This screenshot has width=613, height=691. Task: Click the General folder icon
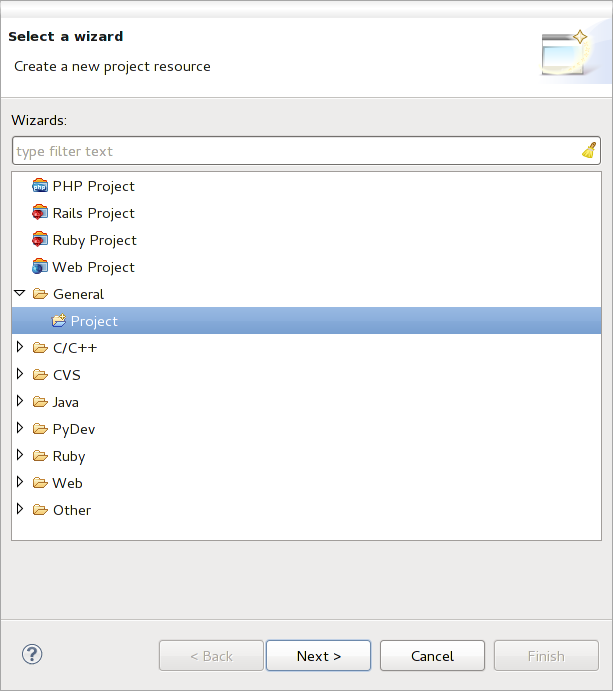40,294
